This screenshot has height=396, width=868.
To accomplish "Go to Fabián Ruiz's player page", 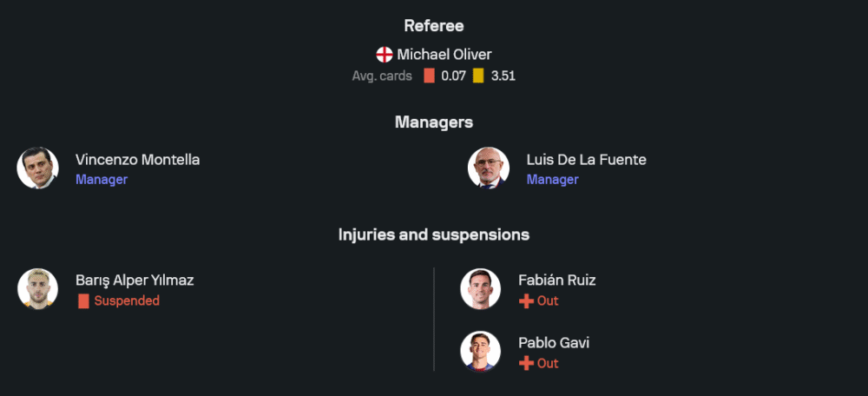I will click(556, 280).
